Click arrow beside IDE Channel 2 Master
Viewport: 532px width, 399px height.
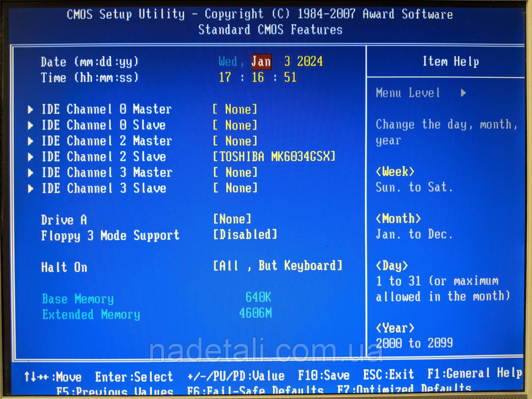click(x=30, y=141)
